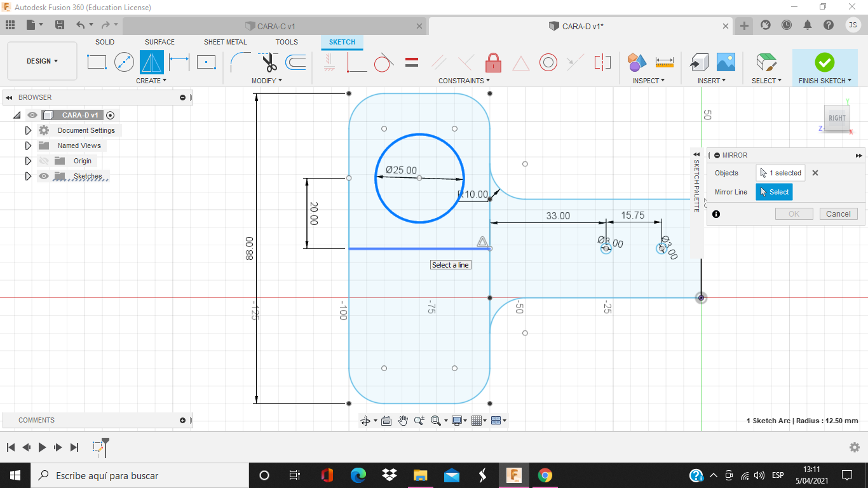Click the Fix/Unfix lock constraint
This screenshot has height=488, width=868.
point(493,62)
